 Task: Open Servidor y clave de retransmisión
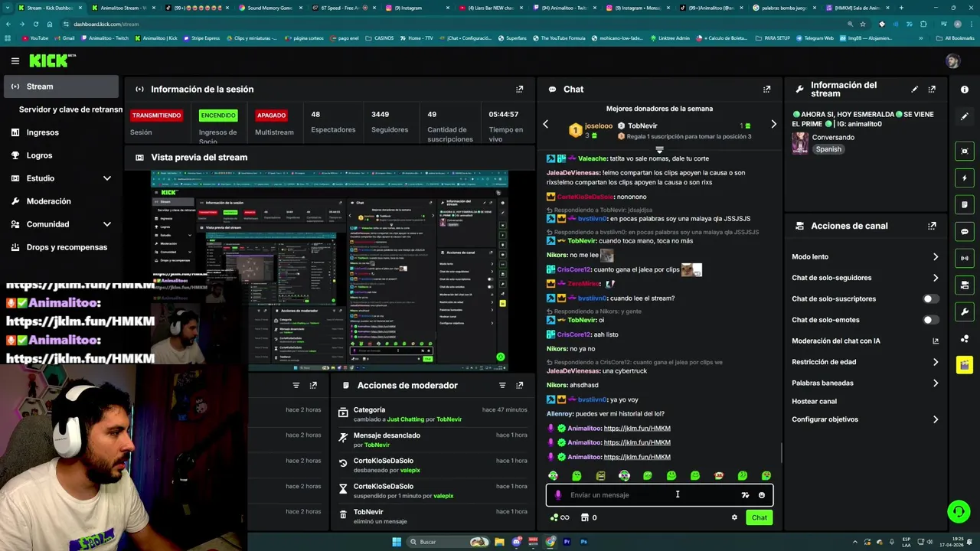pos(70,109)
